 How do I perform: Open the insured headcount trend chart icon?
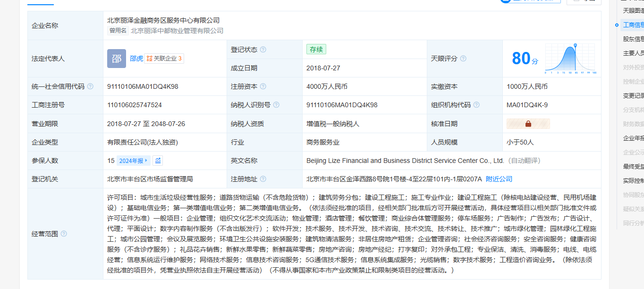(x=158, y=161)
